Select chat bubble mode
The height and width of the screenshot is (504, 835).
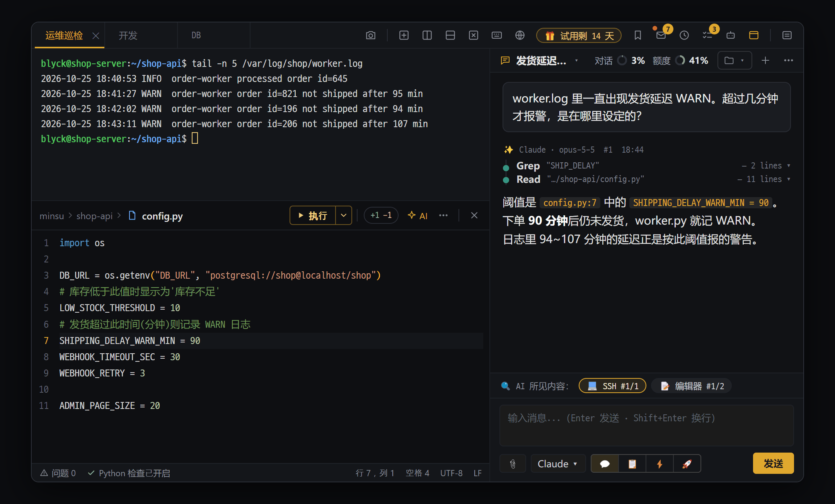(x=605, y=464)
